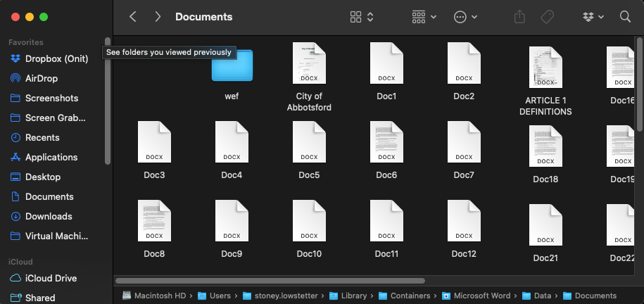This screenshot has width=644, height=304.
Task: Click the Search magnifier icon
Action: 625,17
